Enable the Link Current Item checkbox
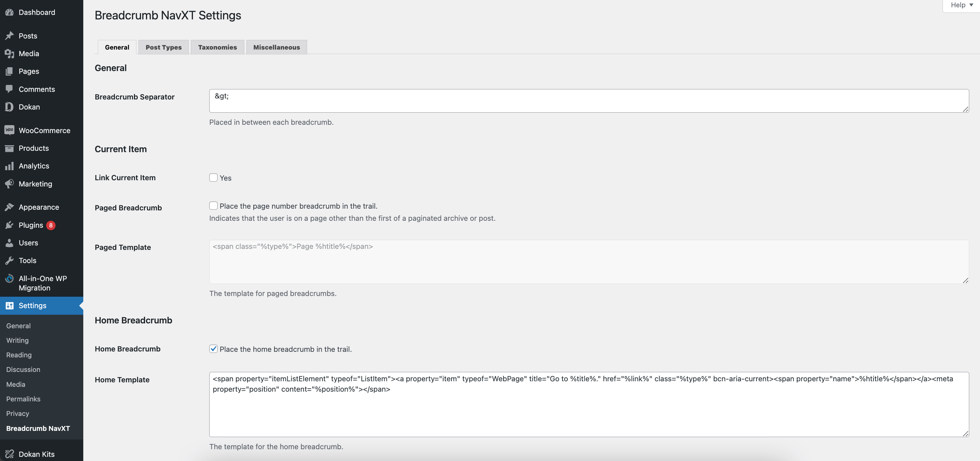The height and width of the screenshot is (461, 980). [x=213, y=177]
